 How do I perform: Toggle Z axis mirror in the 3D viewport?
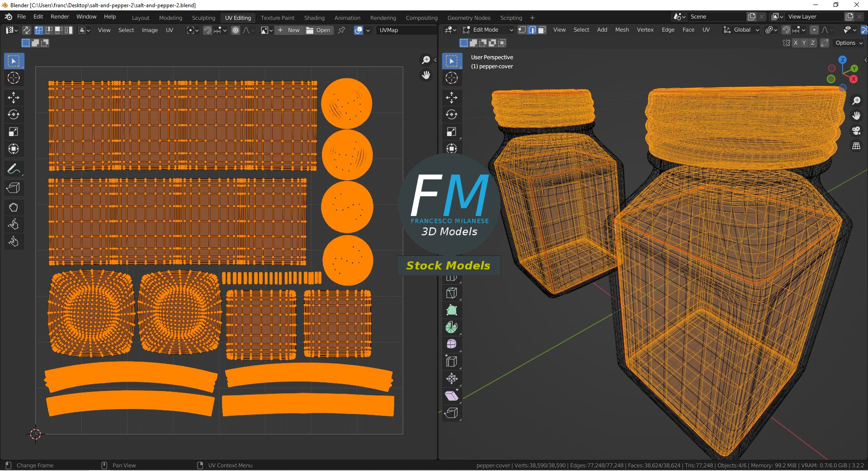point(812,43)
